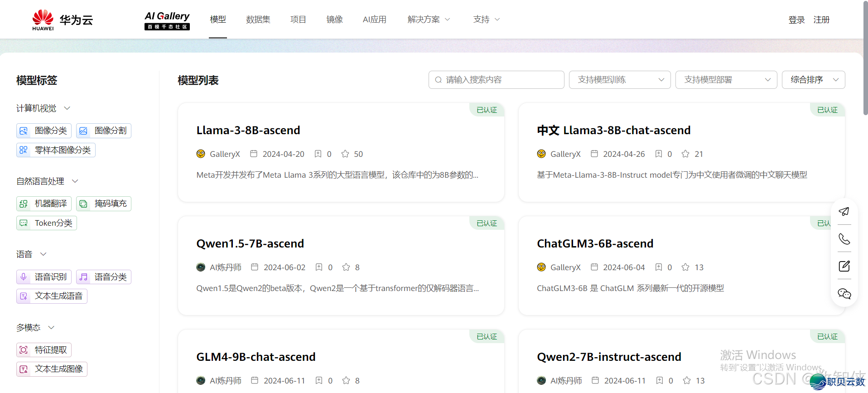Open the feedback edit icon

pos(844,266)
